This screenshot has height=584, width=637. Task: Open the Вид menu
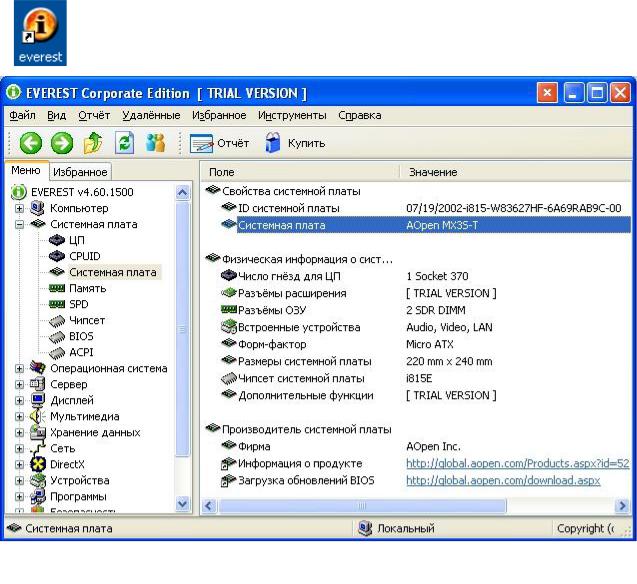coord(56,115)
